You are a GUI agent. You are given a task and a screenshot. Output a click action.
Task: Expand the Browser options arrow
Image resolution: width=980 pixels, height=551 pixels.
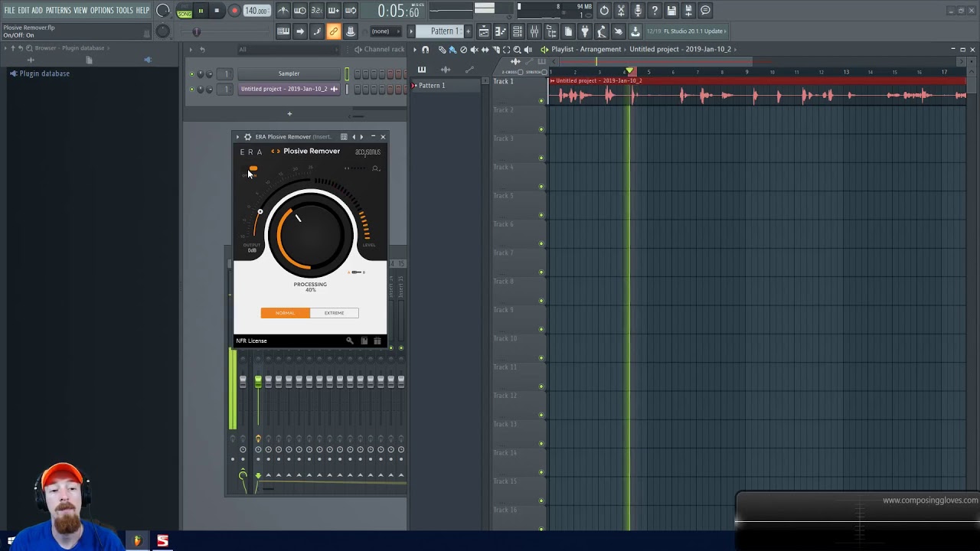pyautogui.click(x=5, y=48)
